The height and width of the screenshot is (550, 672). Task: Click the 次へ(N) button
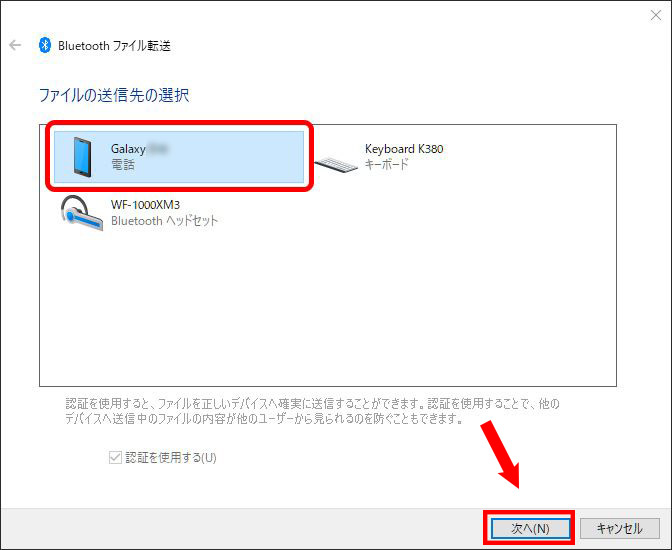[530, 528]
